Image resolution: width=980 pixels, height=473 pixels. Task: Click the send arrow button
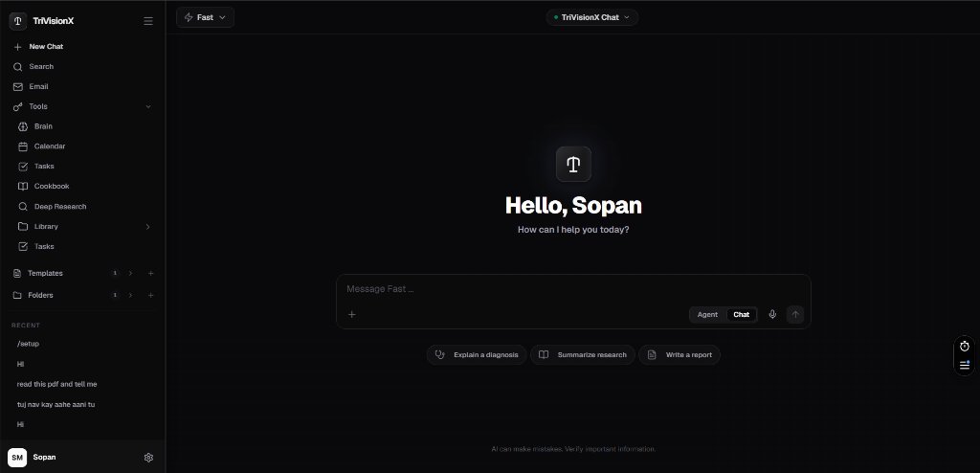pyautogui.click(x=795, y=315)
